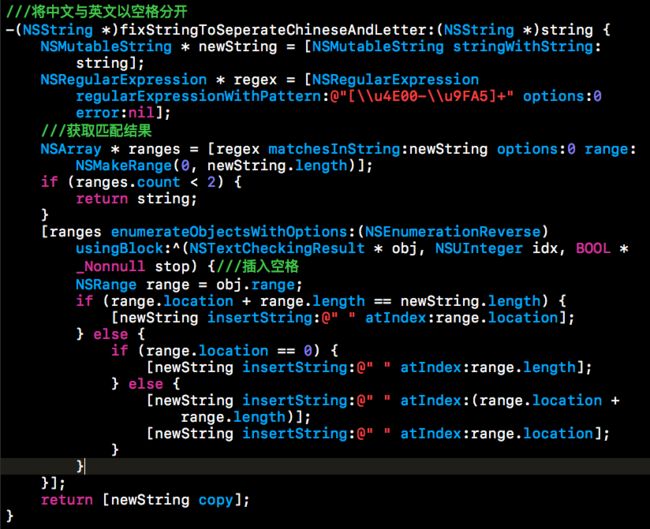
Task: Click 'count' in ranges.count condition
Action: point(158,182)
